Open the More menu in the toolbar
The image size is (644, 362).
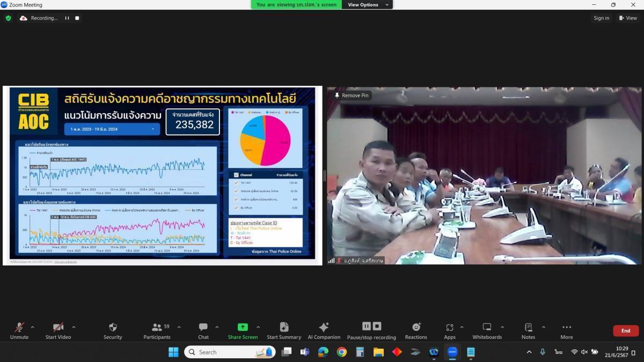click(566, 330)
